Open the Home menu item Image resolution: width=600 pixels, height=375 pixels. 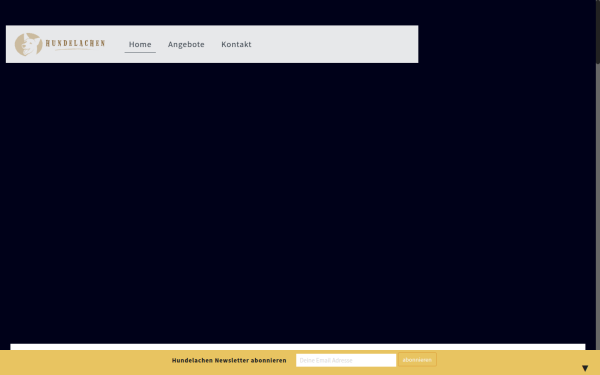140,44
